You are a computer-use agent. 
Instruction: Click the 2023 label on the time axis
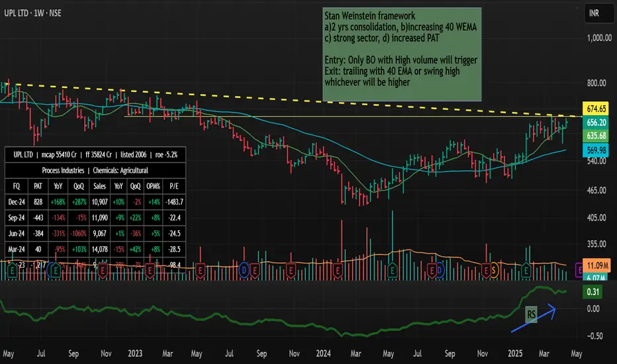click(x=135, y=353)
